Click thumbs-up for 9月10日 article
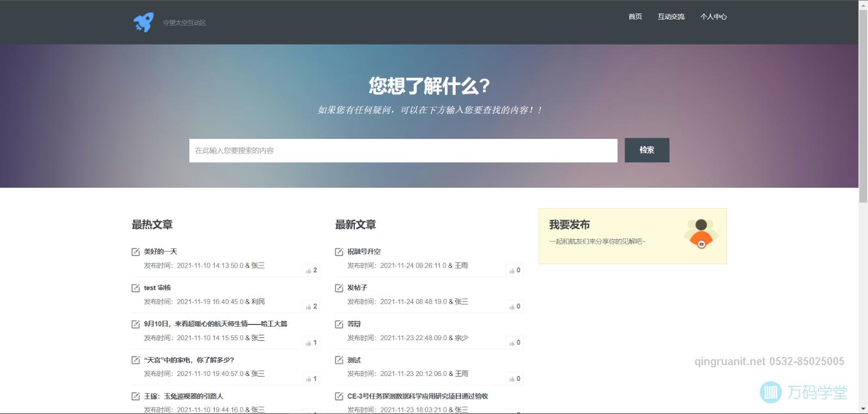 point(311,342)
